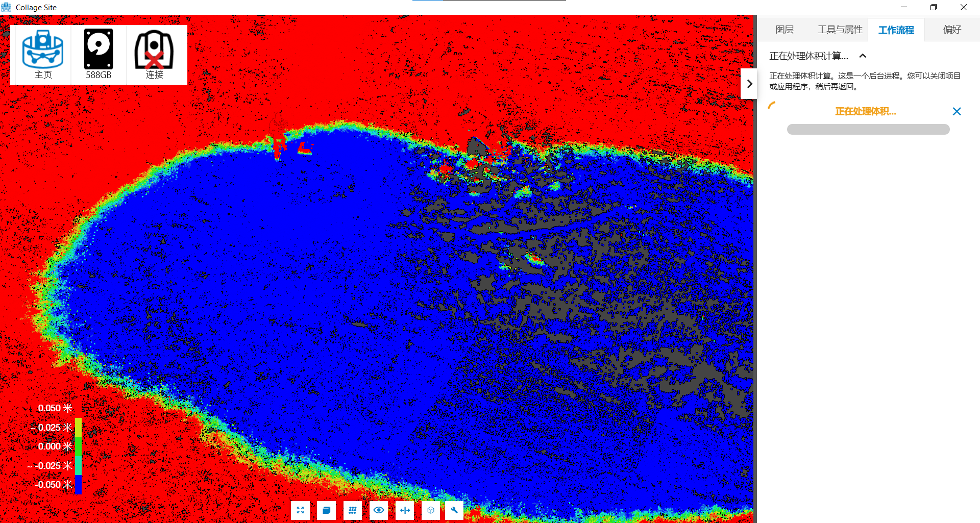Image resolution: width=980 pixels, height=523 pixels.
Task: Select the 偏好 preferences tab
Action: point(952,30)
